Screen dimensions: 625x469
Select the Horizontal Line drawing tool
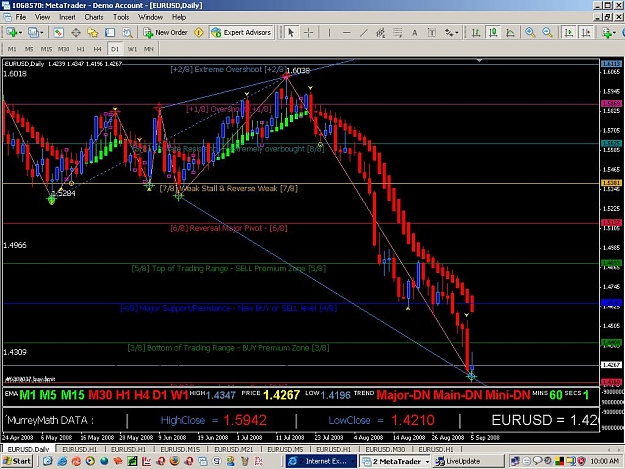346,33
